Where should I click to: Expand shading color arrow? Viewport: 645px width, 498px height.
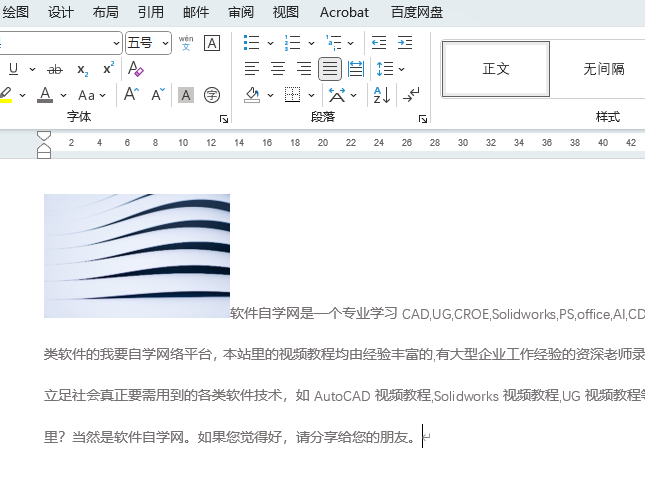pos(270,95)
